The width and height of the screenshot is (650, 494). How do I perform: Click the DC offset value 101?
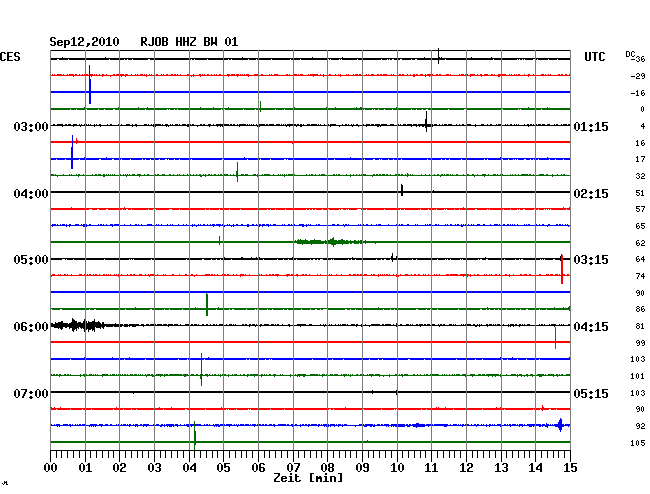[x=638, y=376]
